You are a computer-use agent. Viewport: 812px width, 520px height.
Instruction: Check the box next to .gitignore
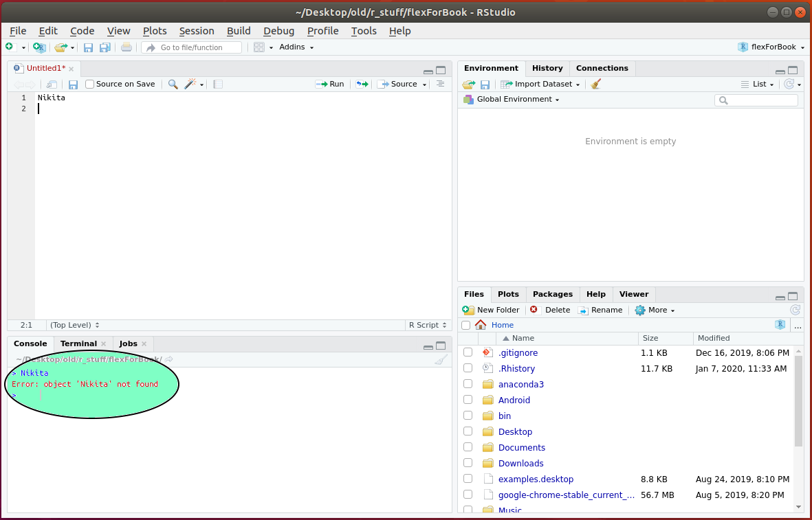(x=468, y=352)
